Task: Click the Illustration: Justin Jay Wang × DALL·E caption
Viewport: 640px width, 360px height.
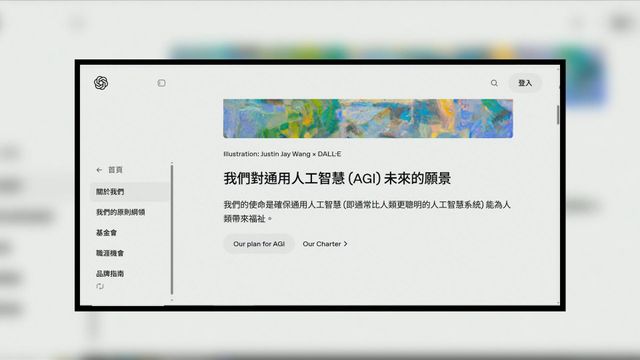Action: tap(282, 154)
